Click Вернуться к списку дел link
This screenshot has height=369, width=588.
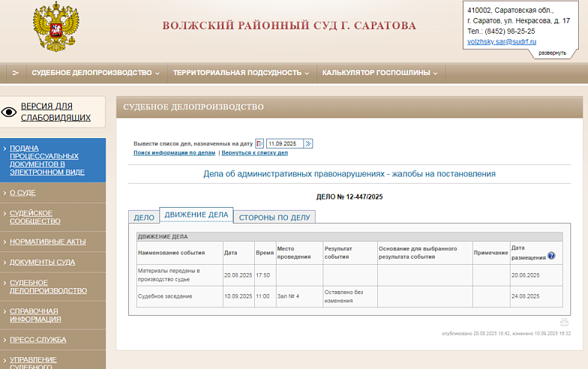click(255, 153)
